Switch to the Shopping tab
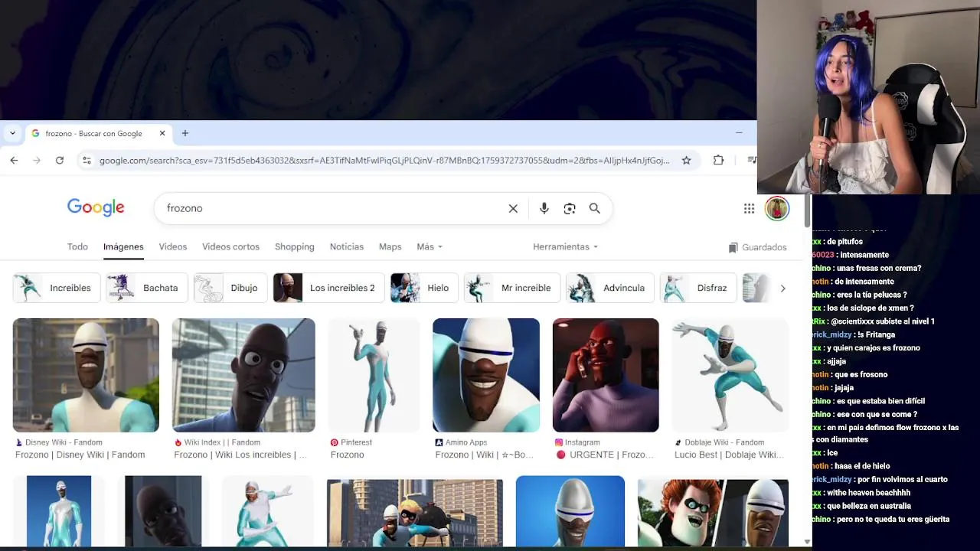Viewport: 980px width, 551px height. (x=295, y=246)
